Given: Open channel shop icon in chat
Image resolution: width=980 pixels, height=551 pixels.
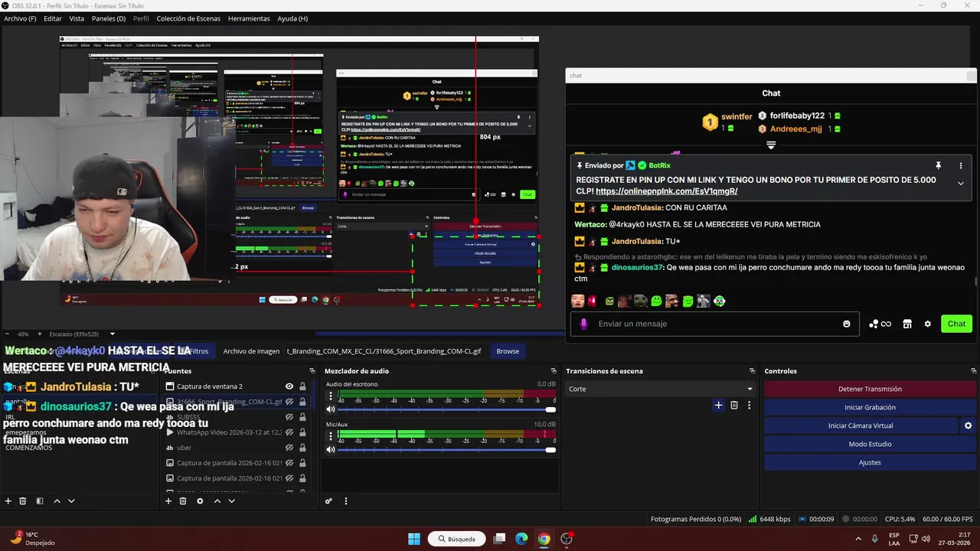Looking at the screenshot, I should [x=907, y=324].
